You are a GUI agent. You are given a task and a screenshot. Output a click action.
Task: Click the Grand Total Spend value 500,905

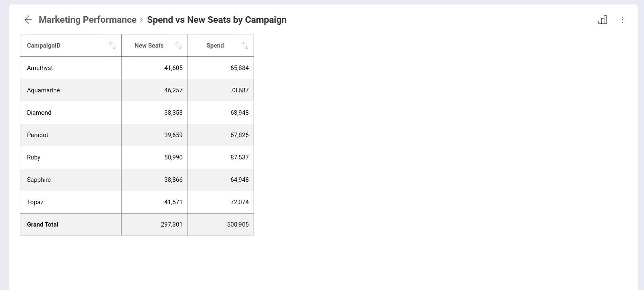tap(238, 225)
